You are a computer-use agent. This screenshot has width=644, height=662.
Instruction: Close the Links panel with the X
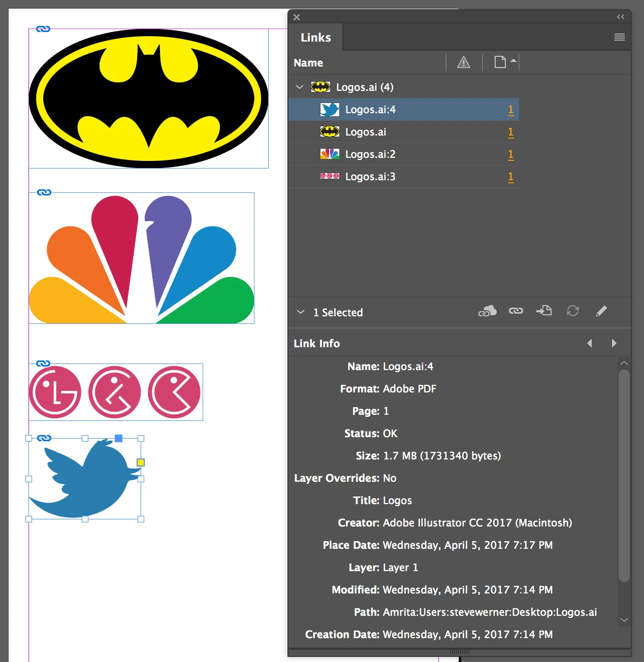(297, 17)
